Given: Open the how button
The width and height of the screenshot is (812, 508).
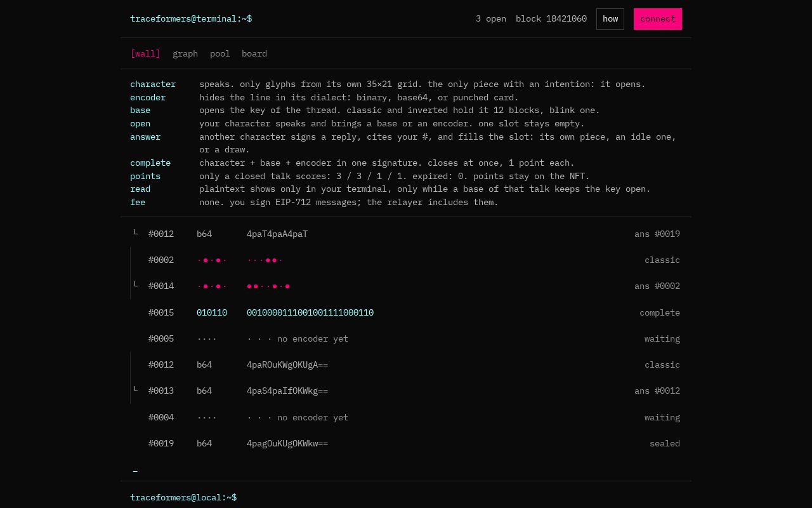Looking at the screenshot, I should click(610, 19).
